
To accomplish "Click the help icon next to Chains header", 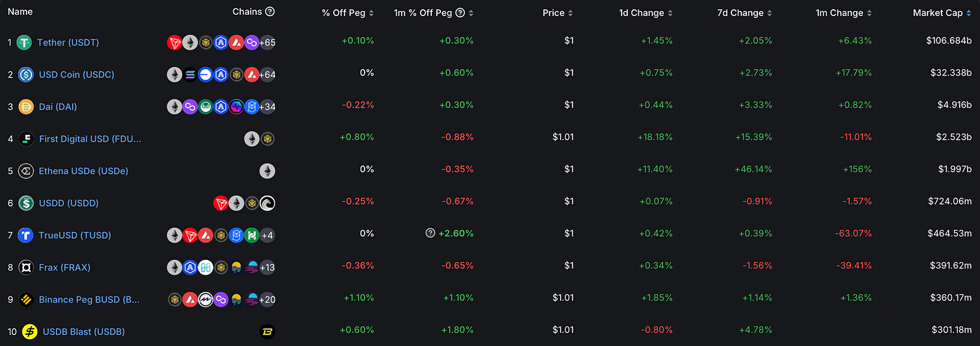I will (x=270, y=12).
